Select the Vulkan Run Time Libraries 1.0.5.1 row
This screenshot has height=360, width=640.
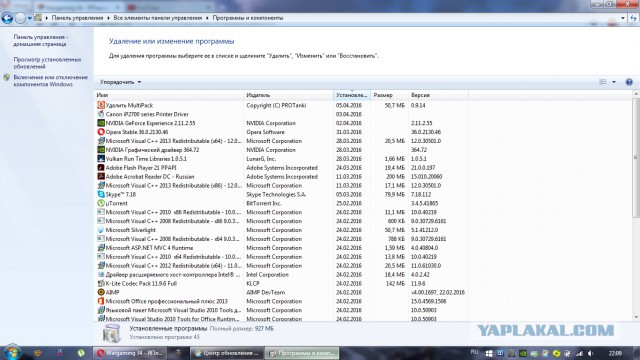click(x=281, y=158)
